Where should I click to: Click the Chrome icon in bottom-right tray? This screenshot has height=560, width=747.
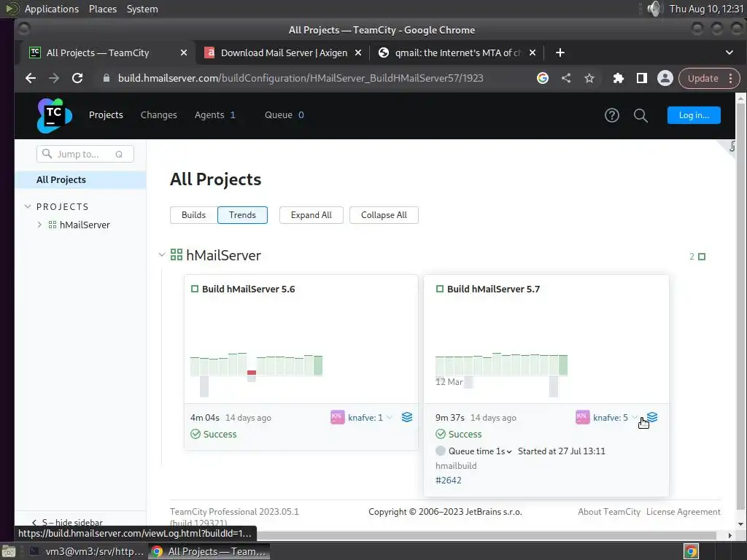[x=691, y=551]
